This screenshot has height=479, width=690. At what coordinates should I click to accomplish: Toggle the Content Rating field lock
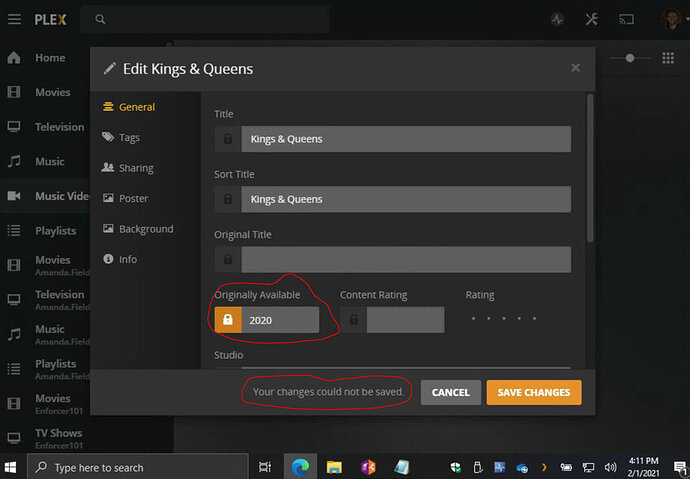pos(353,320)
